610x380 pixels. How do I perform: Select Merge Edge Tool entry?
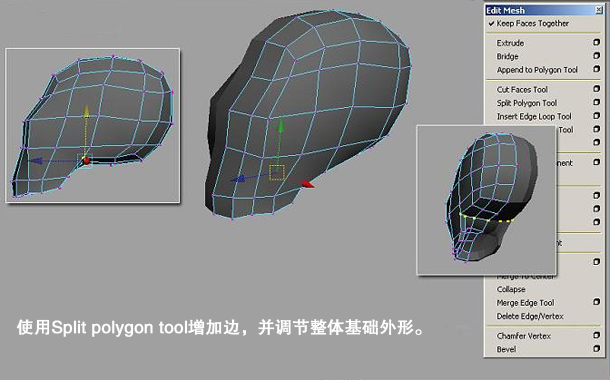(525, 303)
